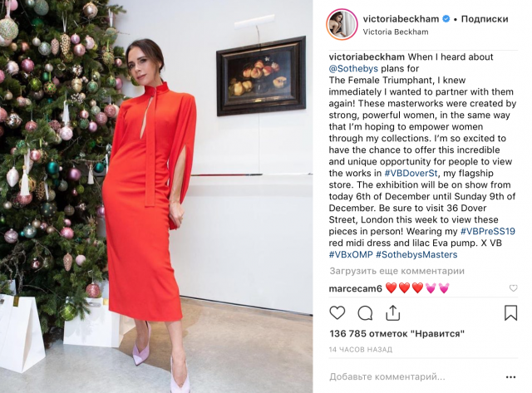Open the @Sothebys mention link
Image resolution: width=532 pixels, height=393 pixels.
(353, 68)
